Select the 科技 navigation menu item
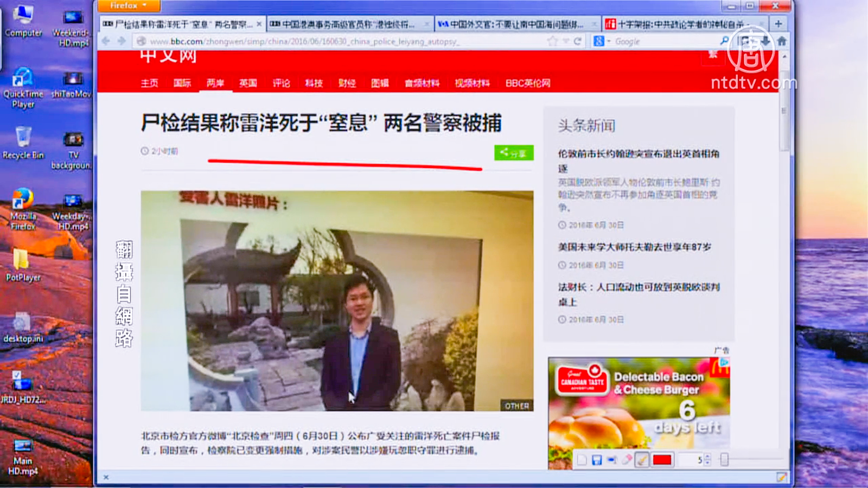This screenshot has width=868, height=488. (x=314, y=83)
